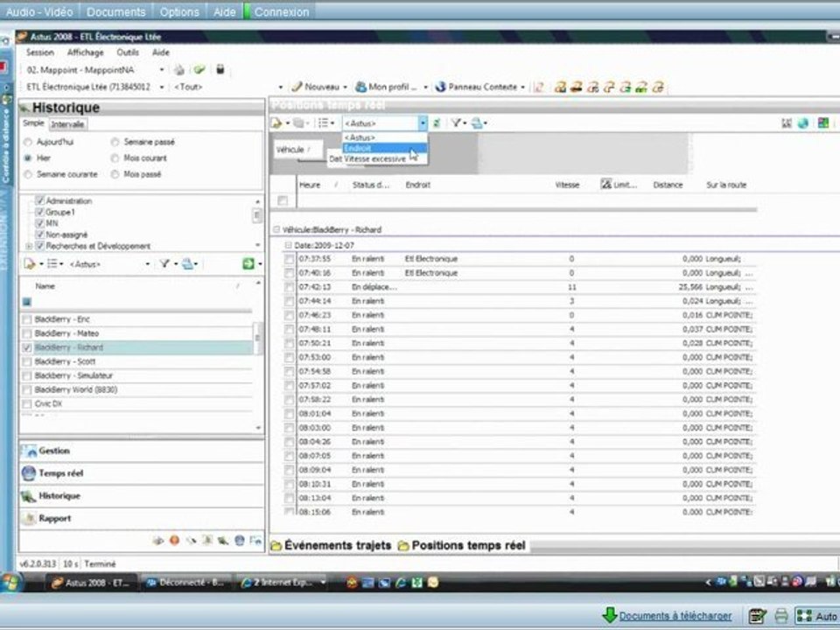
Task: Choose <Astus> entry in the open dropdown list
Action: [x=384, y=137]
